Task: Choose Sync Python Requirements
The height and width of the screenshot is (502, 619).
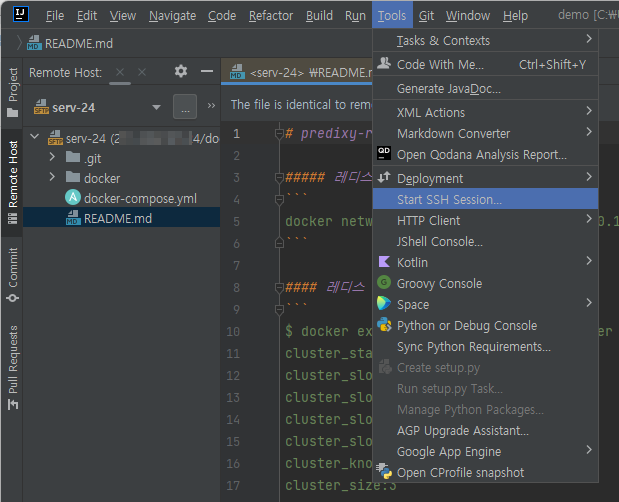Action: point(485,346)
